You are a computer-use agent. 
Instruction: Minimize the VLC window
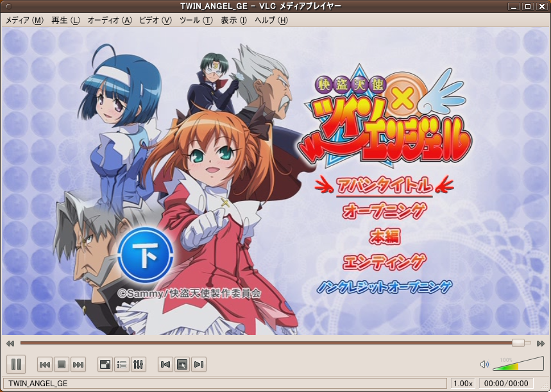[514, 6]
